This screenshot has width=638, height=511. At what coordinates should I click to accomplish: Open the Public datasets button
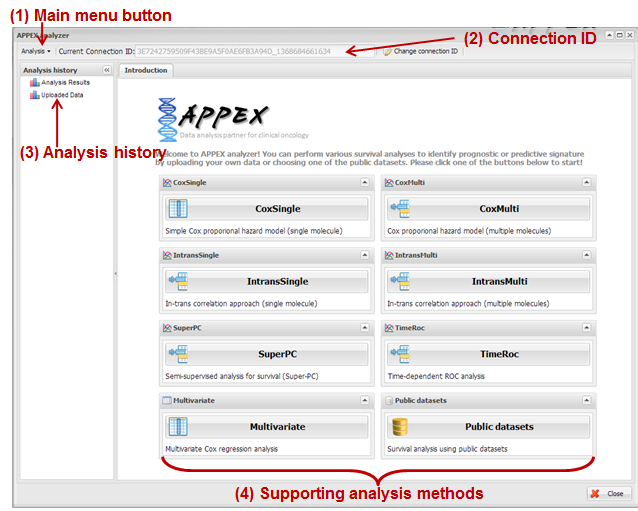[x=488, y=427]
